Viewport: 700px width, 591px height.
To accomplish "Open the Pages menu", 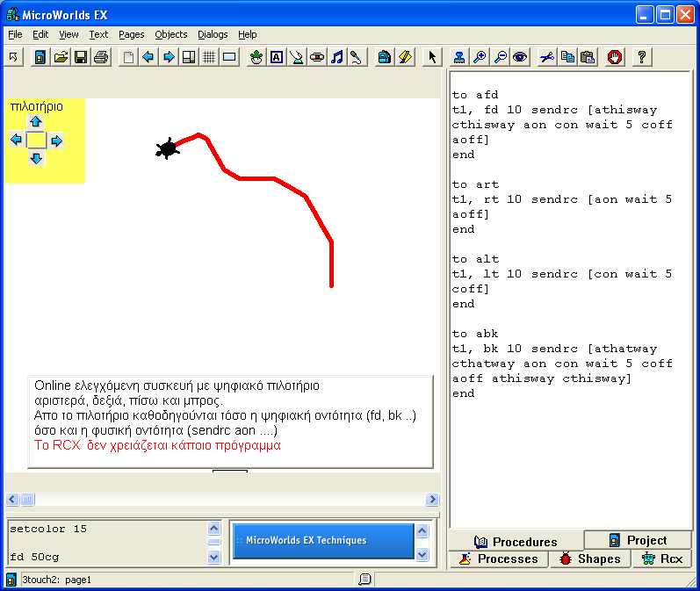I will pos(131,34).
